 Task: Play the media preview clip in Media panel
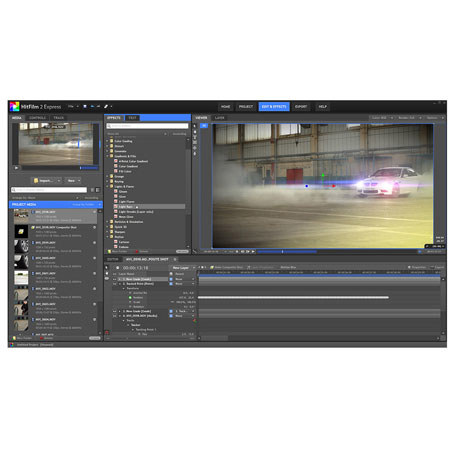coord(16,168)
